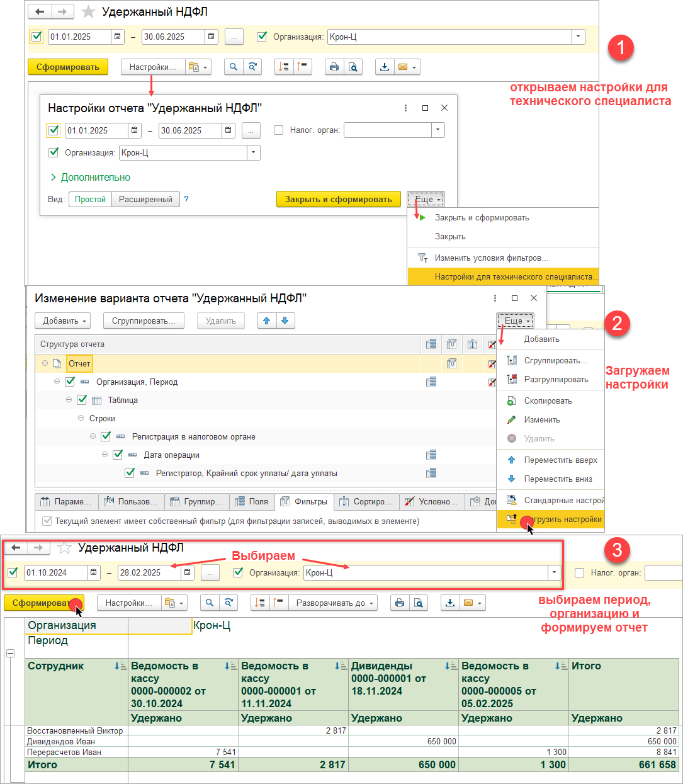Image resolution: width=683 pixels, height=784 pixels.
Task: Open the Добавить dropdown in variant editor
Action: [62, 321]
